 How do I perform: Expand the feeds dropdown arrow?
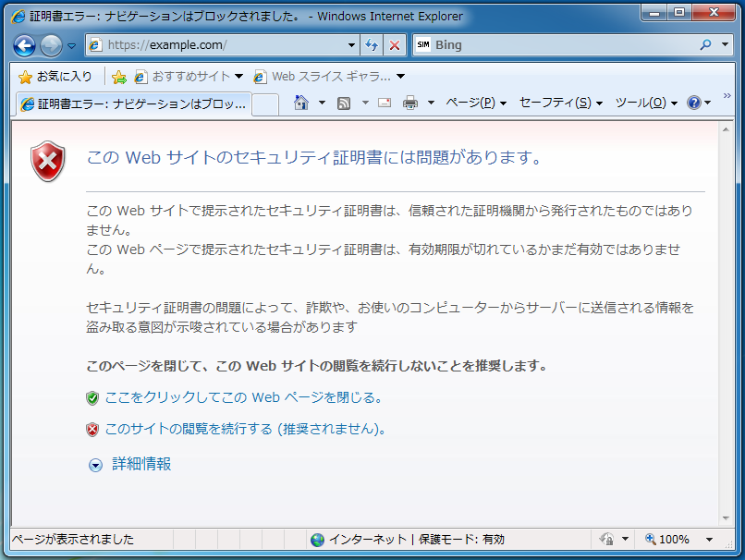pyautogui.click(x=365, y=103)
